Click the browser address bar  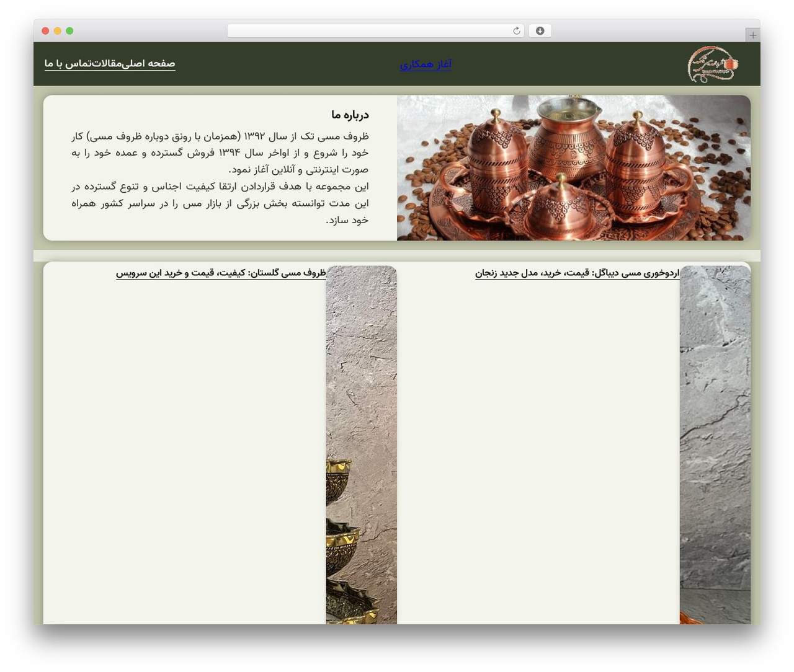(375, 31)
